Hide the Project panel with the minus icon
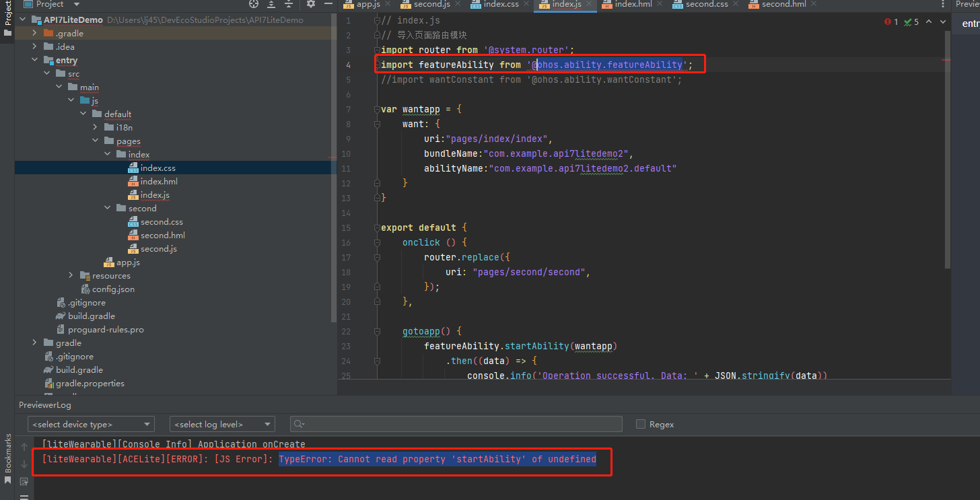The width and height of the screenshot is (980, 500). point(328,4)
